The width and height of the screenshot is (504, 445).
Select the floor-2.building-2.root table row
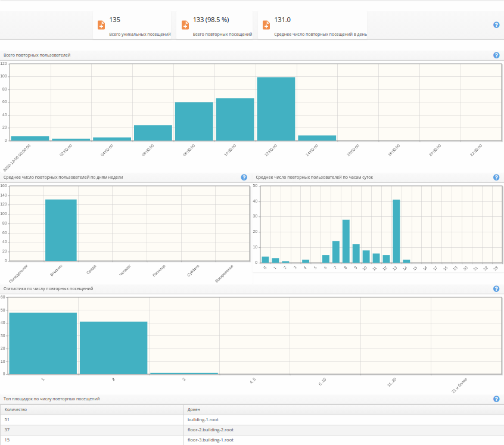(210, 430)
